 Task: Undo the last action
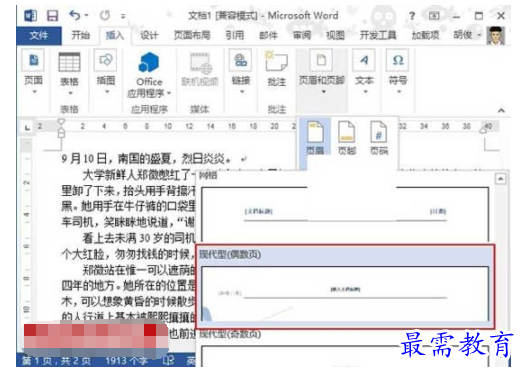pyautogui.click(x=75, y=15)
